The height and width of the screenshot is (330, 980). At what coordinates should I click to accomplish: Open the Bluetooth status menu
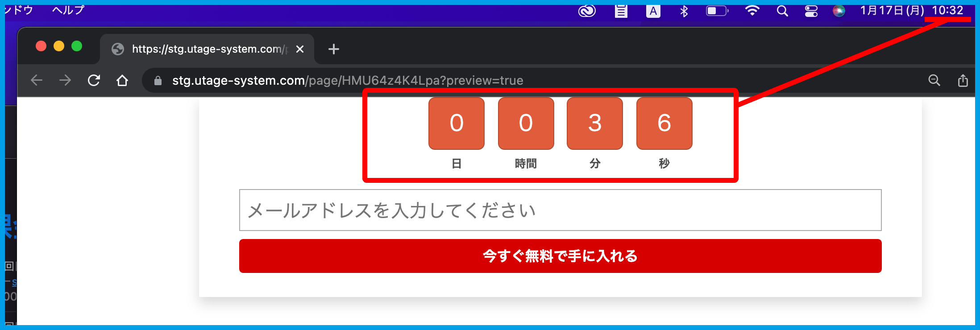pyautogui.click(x=684, y=11)
